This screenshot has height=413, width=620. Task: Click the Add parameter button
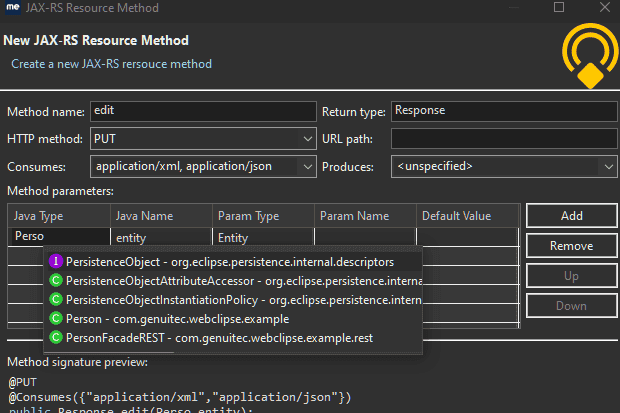(571, 216)
